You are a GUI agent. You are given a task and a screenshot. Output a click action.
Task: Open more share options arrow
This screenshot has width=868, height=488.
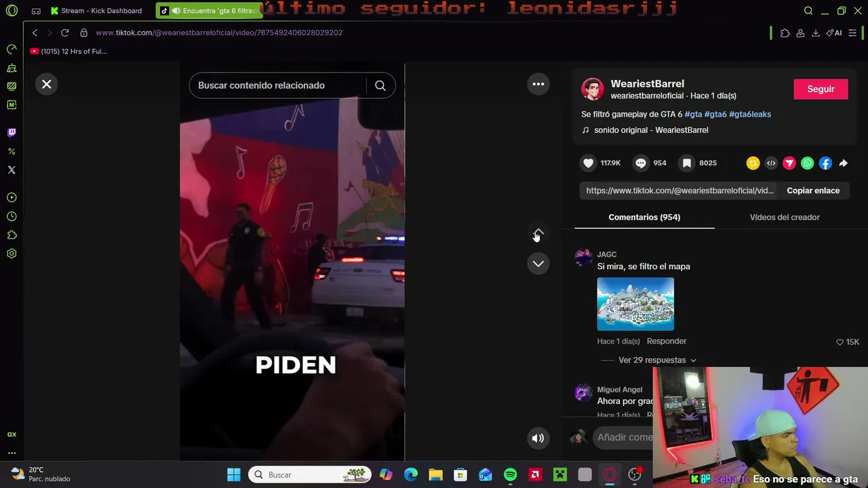[x=844, y=163]
